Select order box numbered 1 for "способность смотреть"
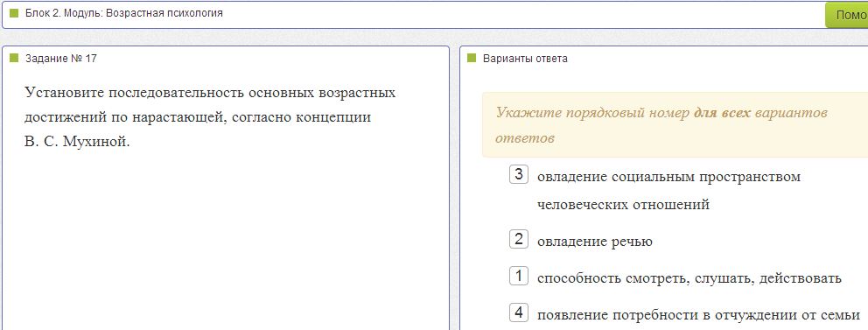The image size is (868, 330). pyautogui.click(x=518, y=276)
